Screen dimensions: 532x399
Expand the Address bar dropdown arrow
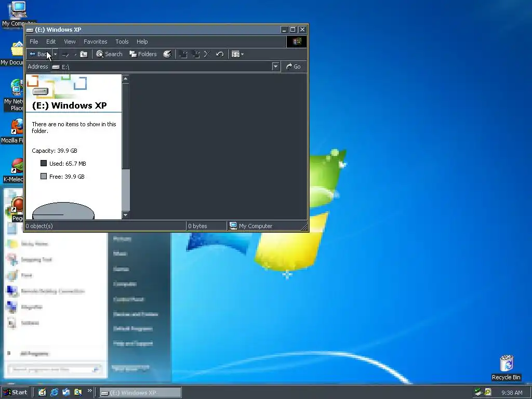tap(275, 66)
